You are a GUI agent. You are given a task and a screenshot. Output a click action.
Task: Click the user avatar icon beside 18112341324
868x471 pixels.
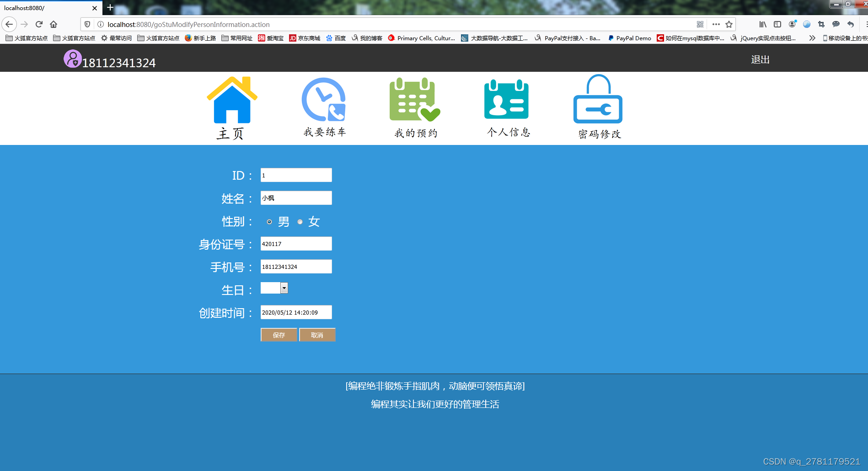(73, 59)
